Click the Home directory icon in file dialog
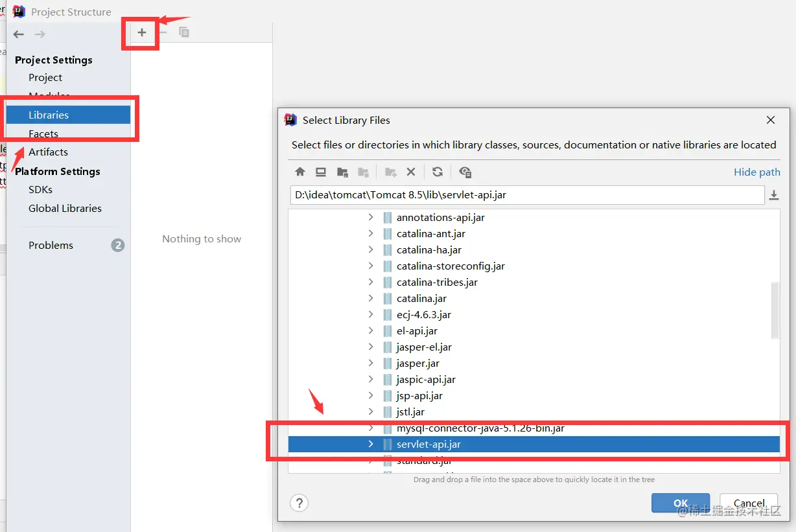This screenshot has height=532, width=796. 299,172
